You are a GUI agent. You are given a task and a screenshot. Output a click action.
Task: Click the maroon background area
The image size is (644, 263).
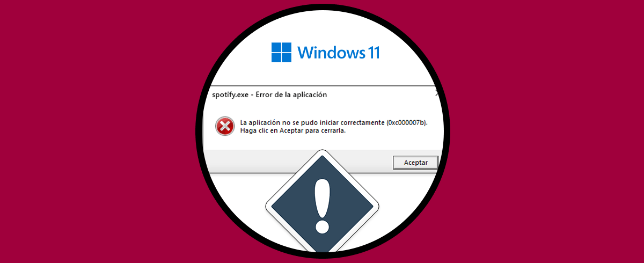80,131
